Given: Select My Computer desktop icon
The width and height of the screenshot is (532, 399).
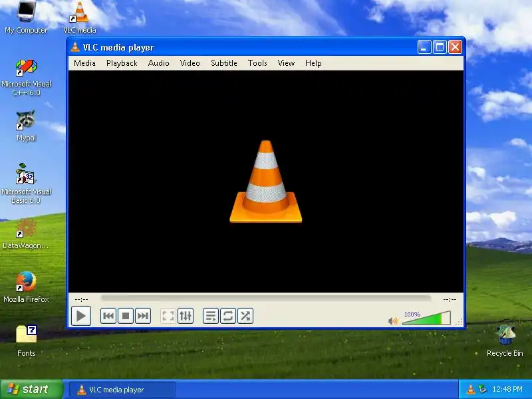Looking at the screenshot, I should point(26,17).
